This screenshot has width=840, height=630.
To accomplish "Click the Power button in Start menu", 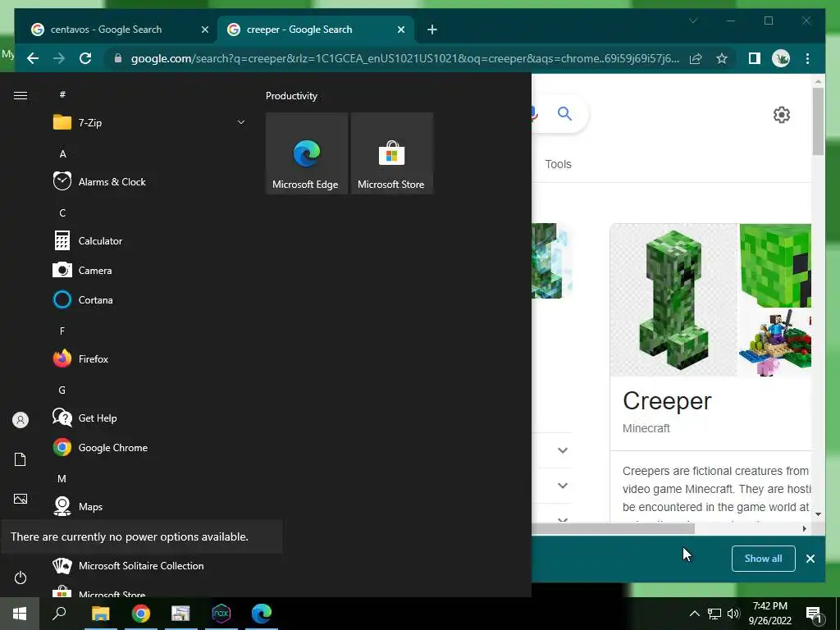I will (21, 577).
